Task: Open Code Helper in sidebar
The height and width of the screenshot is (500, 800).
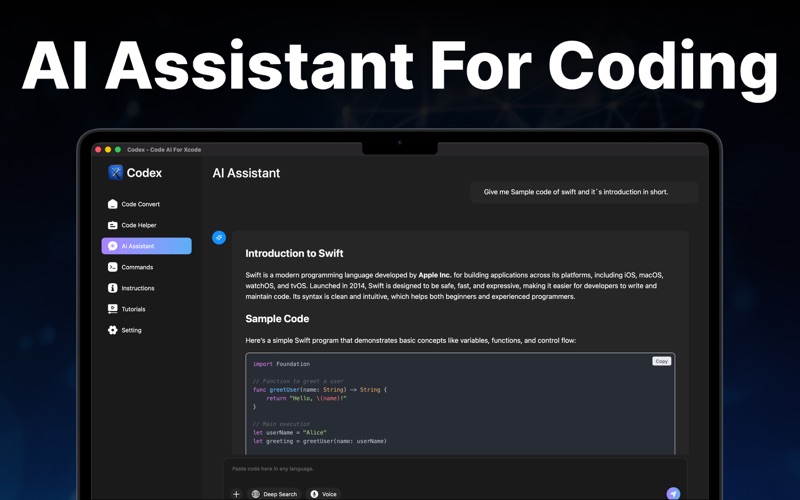Action: [x=132, y=225]
